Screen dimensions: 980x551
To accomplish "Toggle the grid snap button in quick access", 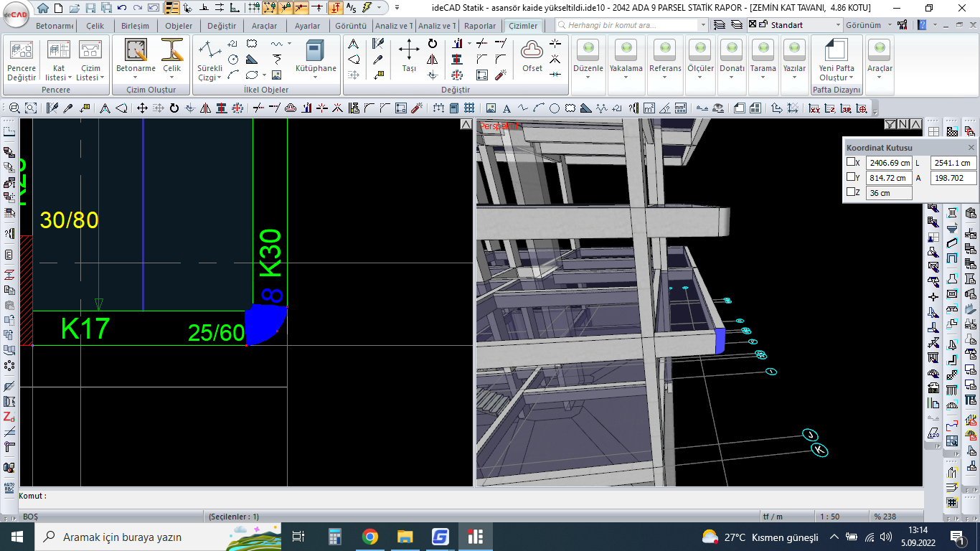I will click(254, 8).
